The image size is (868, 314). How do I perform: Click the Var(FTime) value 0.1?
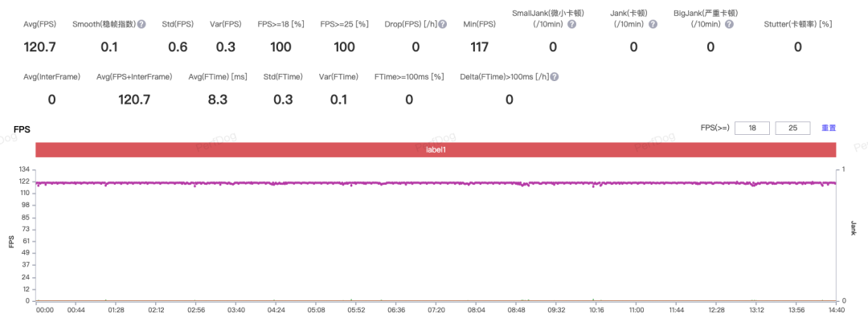(x=338, y=100)
